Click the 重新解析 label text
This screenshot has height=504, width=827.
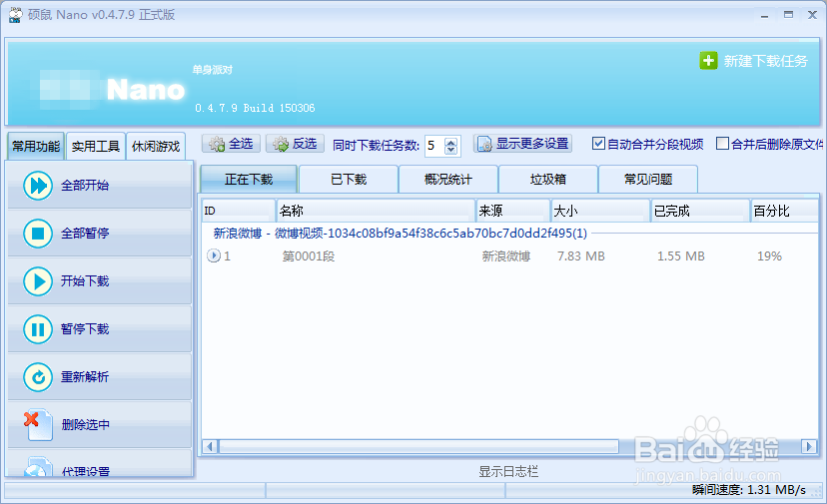tap(85, 377)
